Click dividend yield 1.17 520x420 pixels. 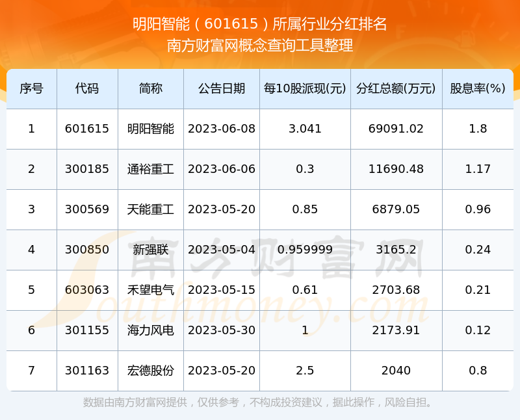(478, 169)
